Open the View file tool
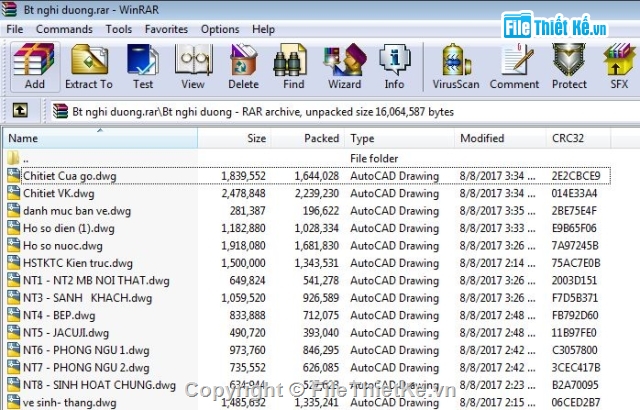The height and width of the screenshot is (410, 640). [193, 66]
